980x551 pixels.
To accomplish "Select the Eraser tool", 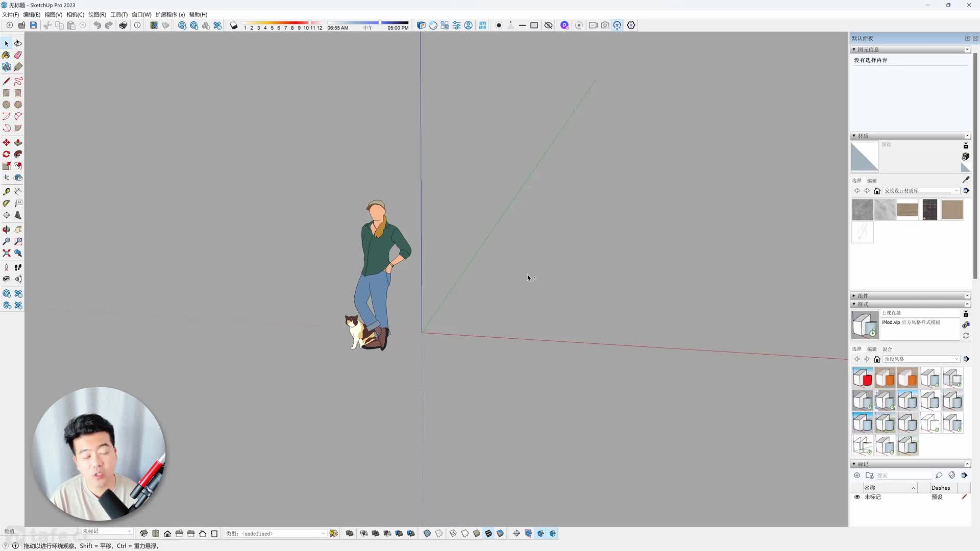I will click(18, 55).
